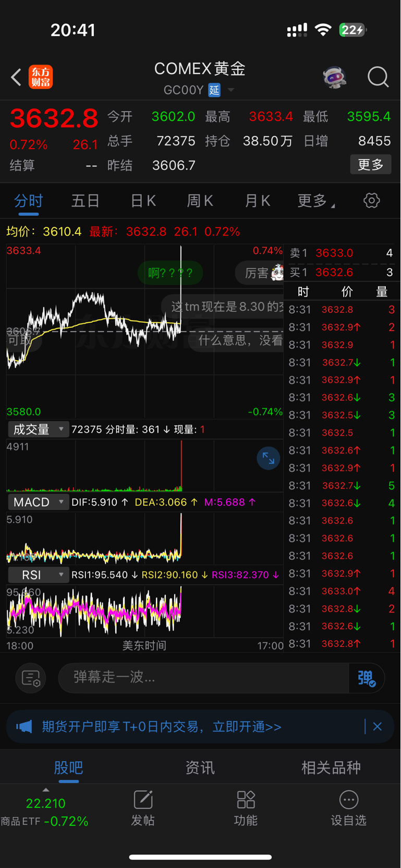Viewport: 401px width, 868px height.
Task: Tap the COMEX黄金 title
Action: click(200, 68)
